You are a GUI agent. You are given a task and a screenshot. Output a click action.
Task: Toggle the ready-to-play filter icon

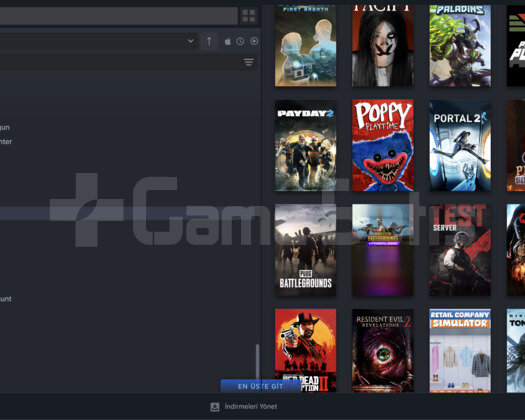click(254, 41)
